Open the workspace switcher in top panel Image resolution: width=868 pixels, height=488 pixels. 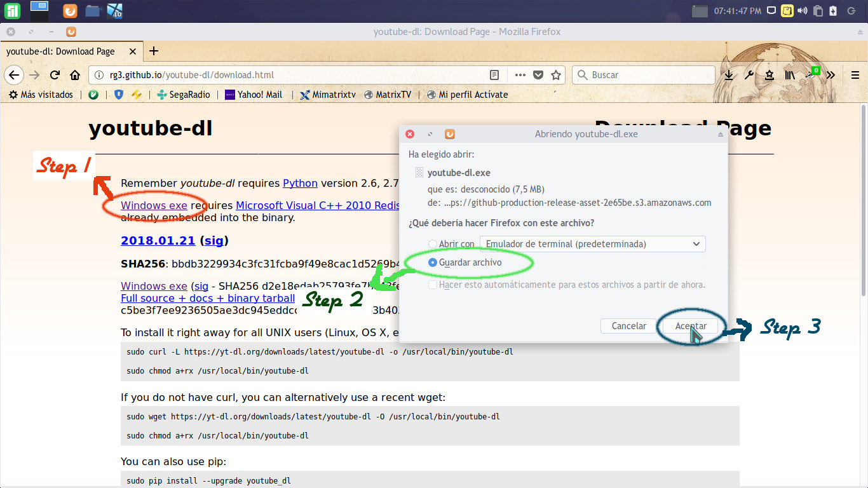(39, 11)
